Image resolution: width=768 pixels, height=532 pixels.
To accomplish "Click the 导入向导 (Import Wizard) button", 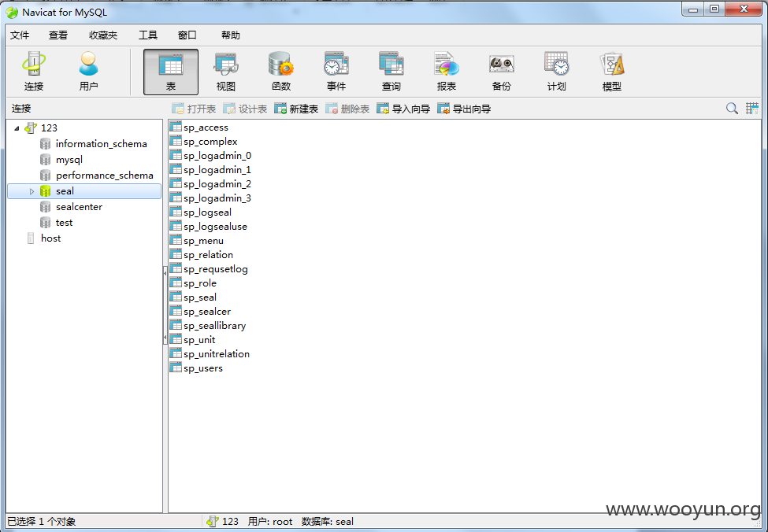I will click(x=403, y=109).
